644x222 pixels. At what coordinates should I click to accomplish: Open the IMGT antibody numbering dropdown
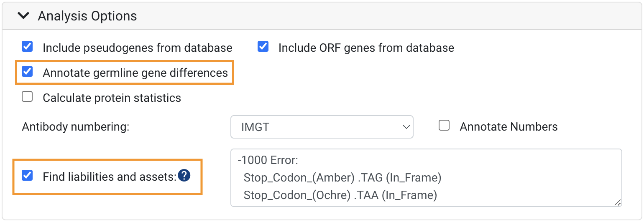(322, 127)
